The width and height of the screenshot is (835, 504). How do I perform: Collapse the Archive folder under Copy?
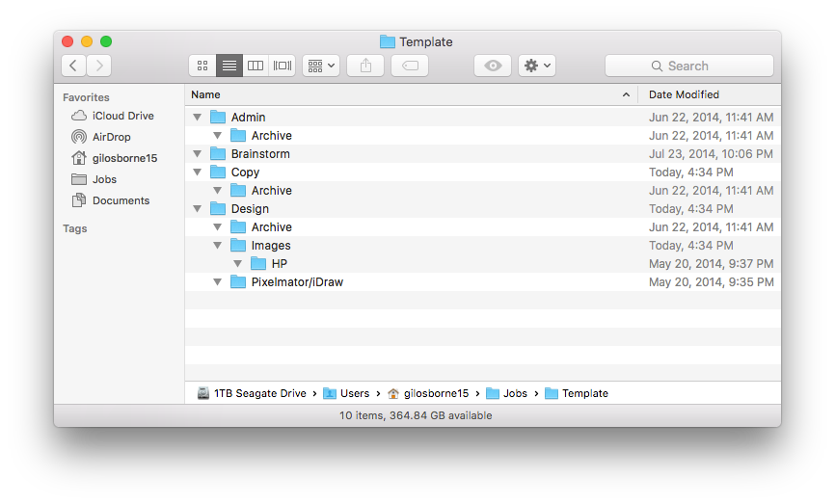(x=217, y=190)
